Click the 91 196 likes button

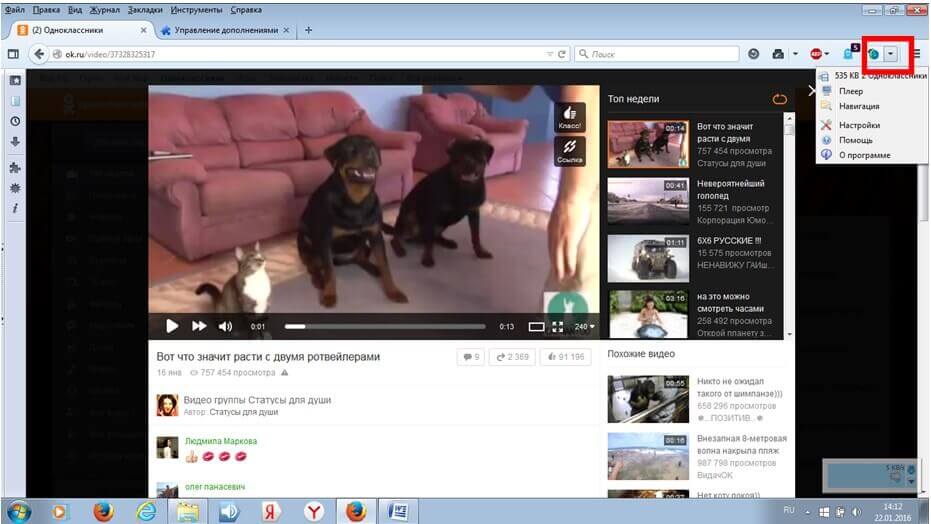point(568,356)
